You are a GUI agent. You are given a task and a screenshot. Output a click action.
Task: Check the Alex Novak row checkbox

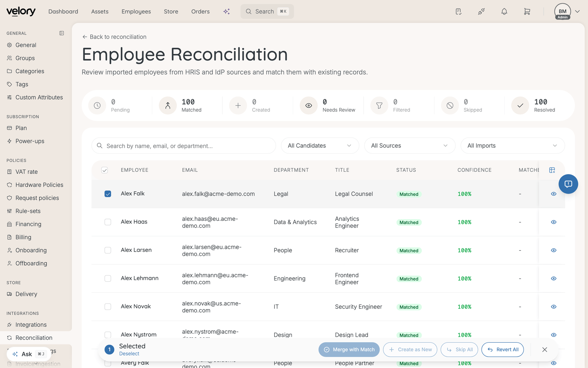[108, 307]
